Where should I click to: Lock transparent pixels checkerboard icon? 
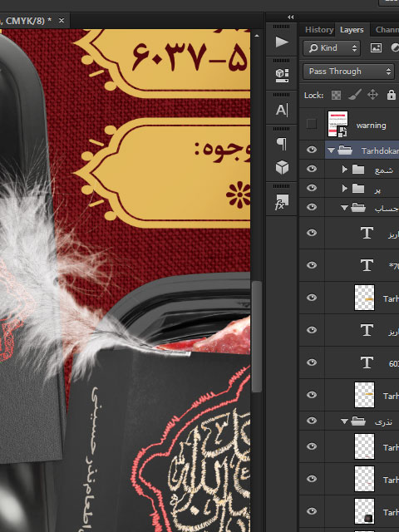pyautogui.click(x=336, y=95)
